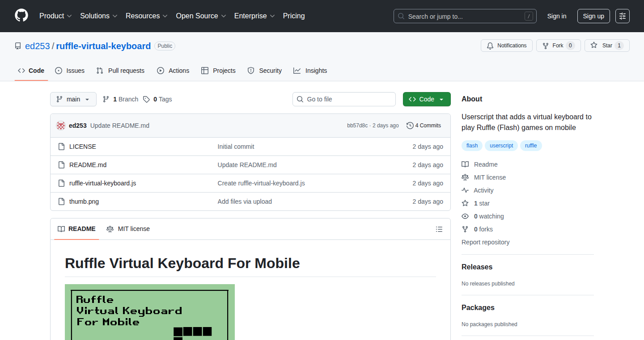The width and height of the screenshot is (644, 340).
Task: Switch to the MIT license tab
Action: 128,229
